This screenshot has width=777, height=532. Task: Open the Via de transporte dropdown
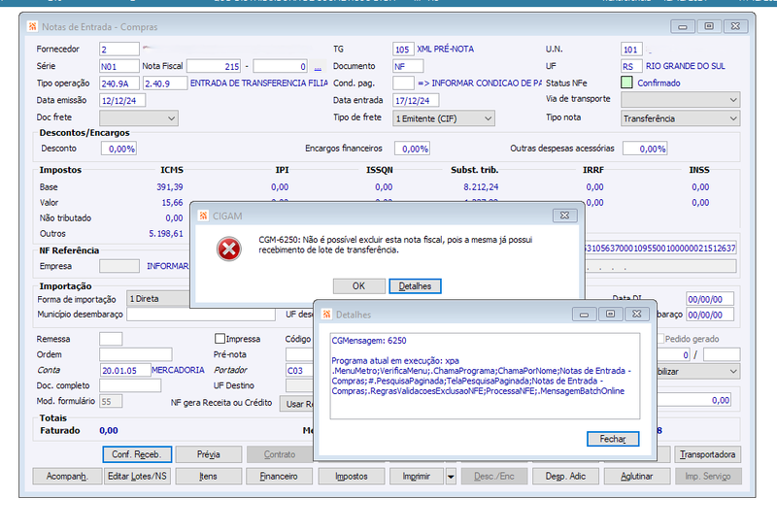click(x=680, y=100)
